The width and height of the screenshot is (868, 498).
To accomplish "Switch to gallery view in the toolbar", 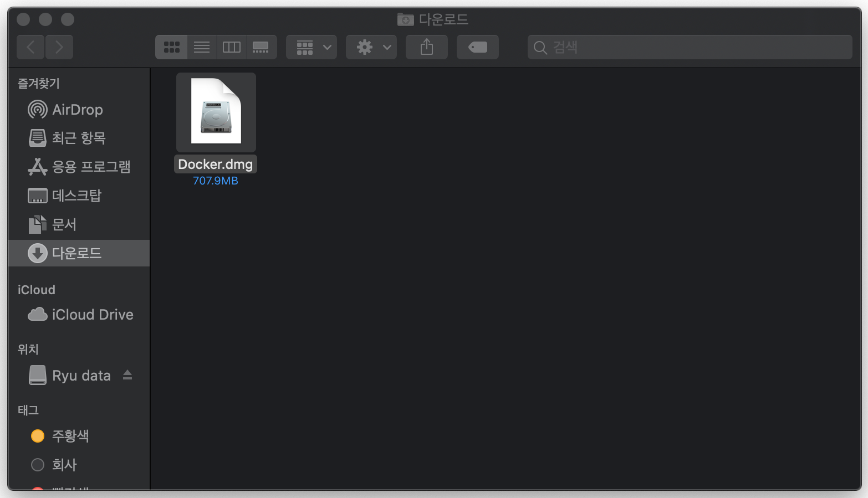I will 261,47.
